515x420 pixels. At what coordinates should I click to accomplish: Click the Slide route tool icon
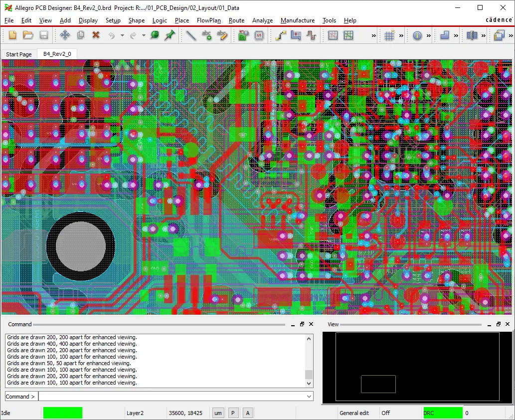click(x=296, y=35)
